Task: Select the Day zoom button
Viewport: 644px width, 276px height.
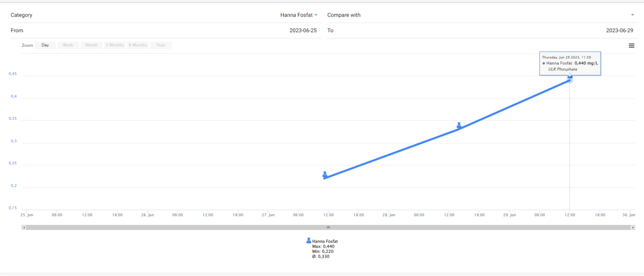Action: (45, 45)
